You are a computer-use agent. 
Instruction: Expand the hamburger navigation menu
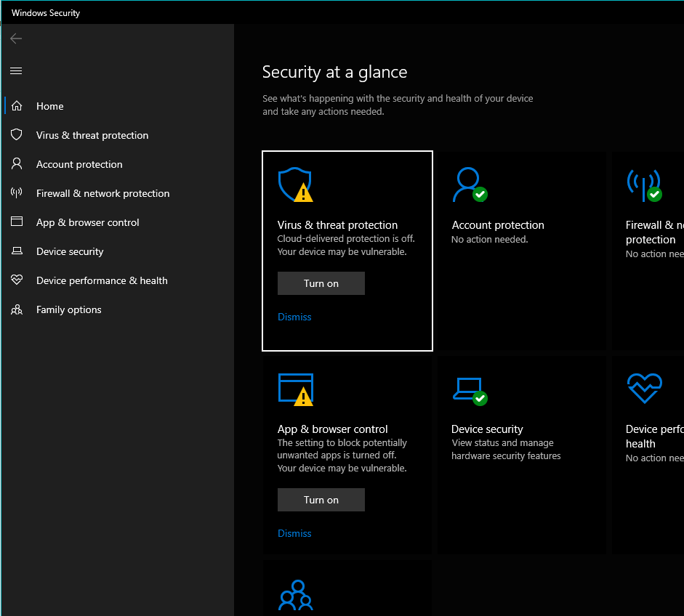pyautogui.click(x=16, y=70)
